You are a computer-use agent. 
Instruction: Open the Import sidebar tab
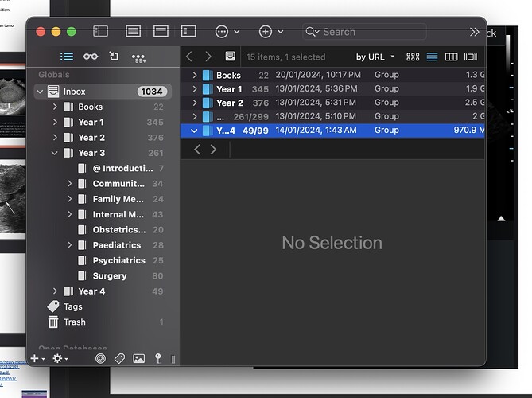pyautogui.click(x=114, y=57)
